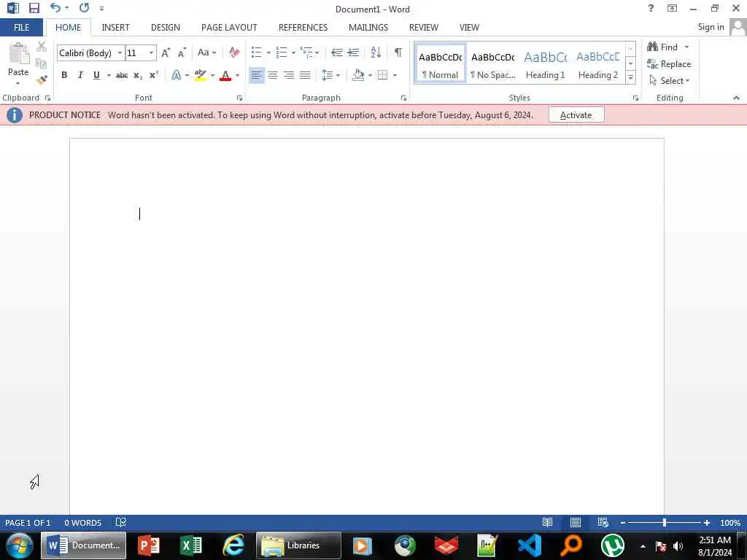Switch to the PAGE LAYOUT tab

point(229,28)
